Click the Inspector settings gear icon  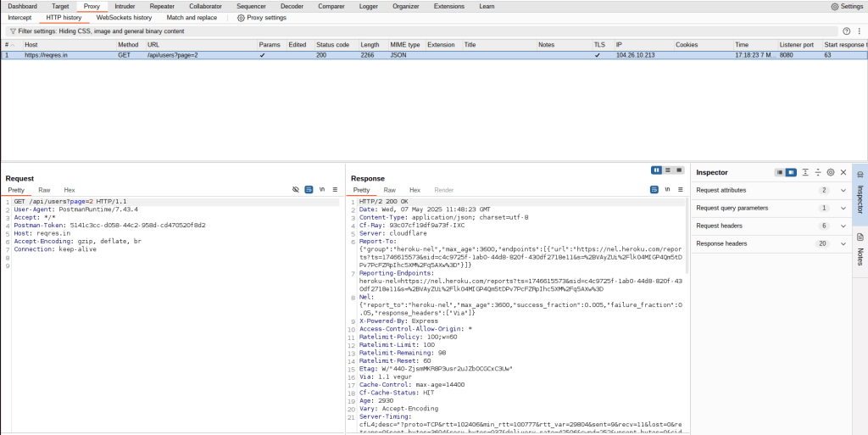(831, 172)
